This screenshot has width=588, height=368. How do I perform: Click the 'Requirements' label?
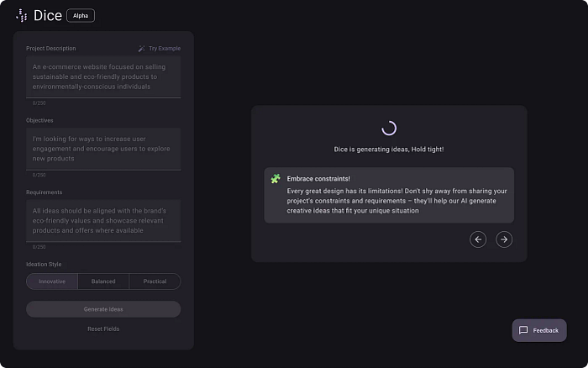[x=45, y=192]
